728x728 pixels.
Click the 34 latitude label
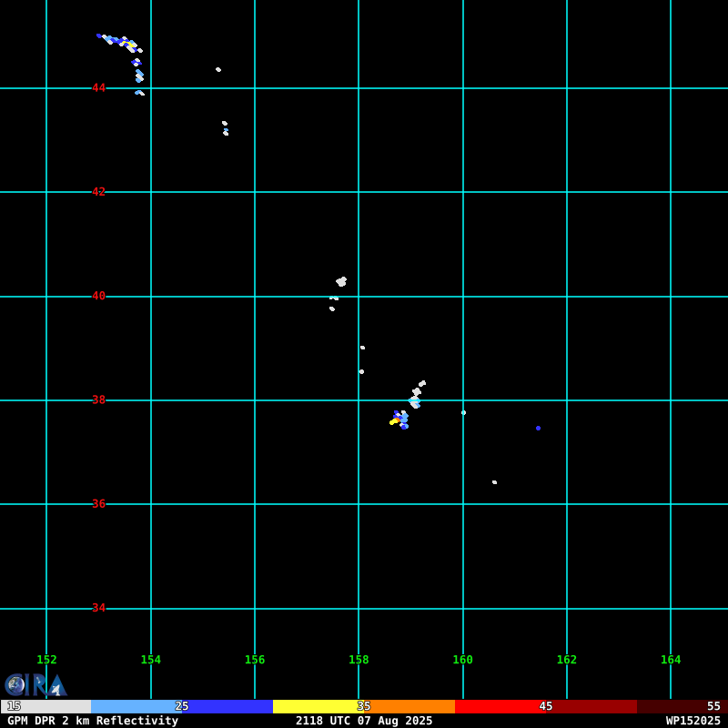click(98, 608)
